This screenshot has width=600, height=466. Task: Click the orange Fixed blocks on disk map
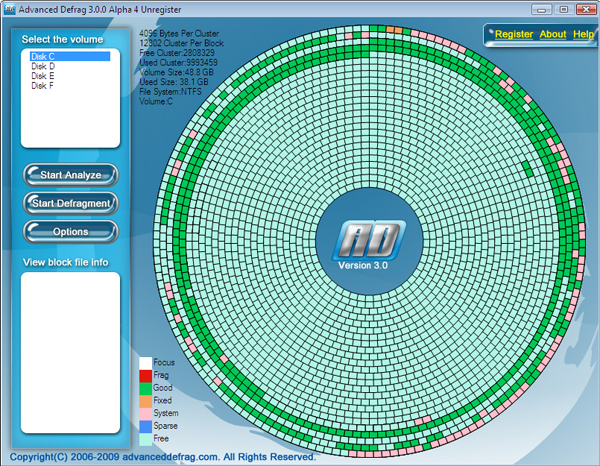[395, 29]
